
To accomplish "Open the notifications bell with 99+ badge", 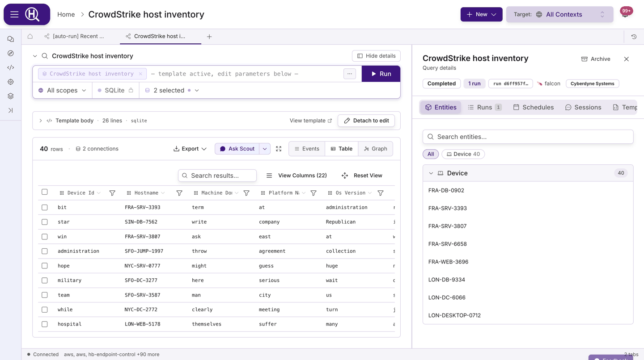I will (625, 13).
